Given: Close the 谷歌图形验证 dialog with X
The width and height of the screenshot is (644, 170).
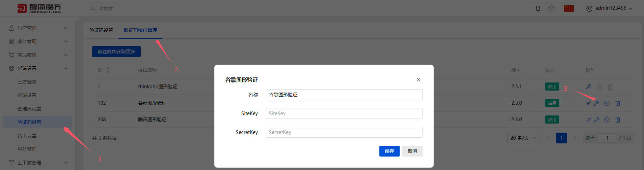Looking at the screenshot, I should click(x=419, y=80).
